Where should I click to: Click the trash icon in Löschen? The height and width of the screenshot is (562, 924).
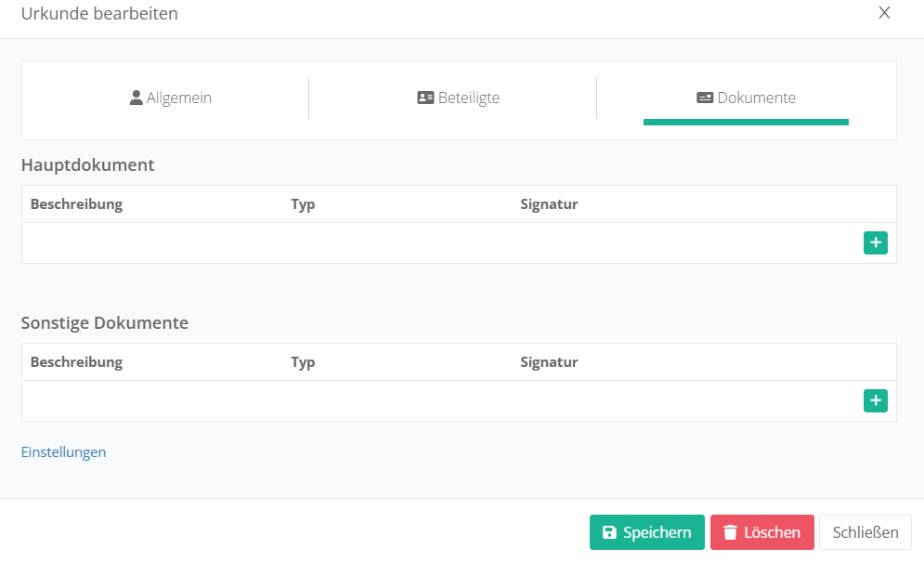pos(730,533)
